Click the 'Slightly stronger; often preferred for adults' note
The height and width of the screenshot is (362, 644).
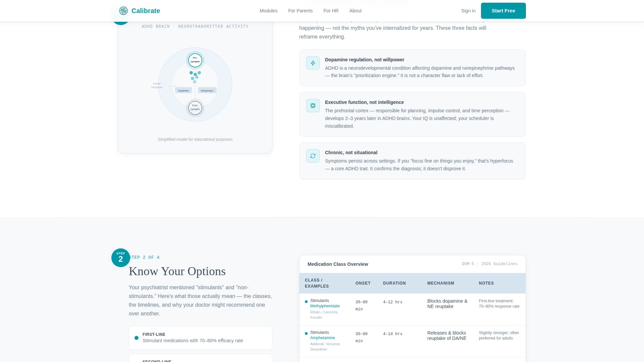499,336
